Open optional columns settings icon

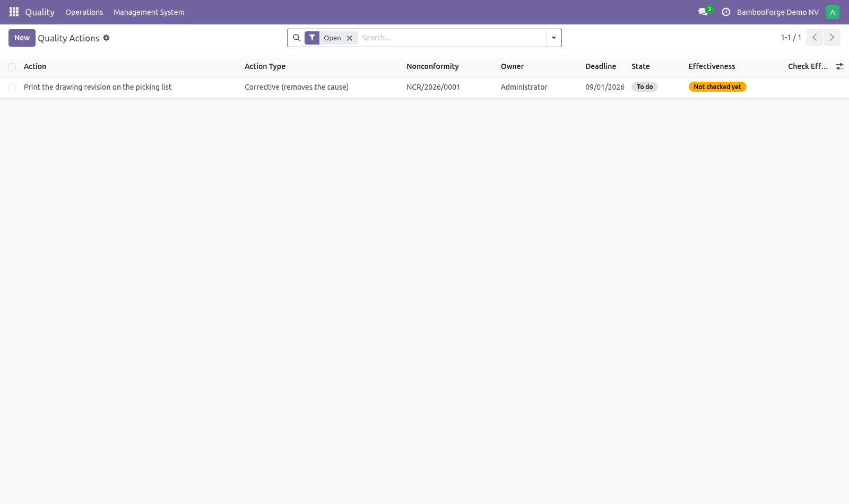(x=839, y=66)
